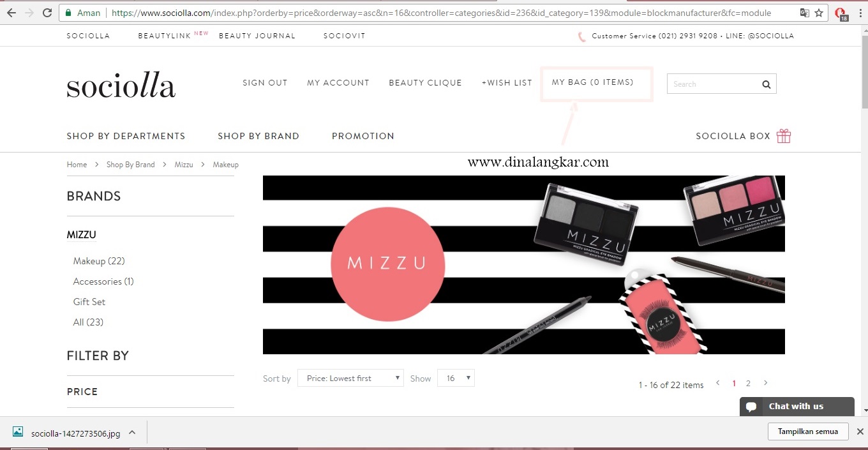
Task: Filter by Accessories (1) category
Action: pos(103,281)
